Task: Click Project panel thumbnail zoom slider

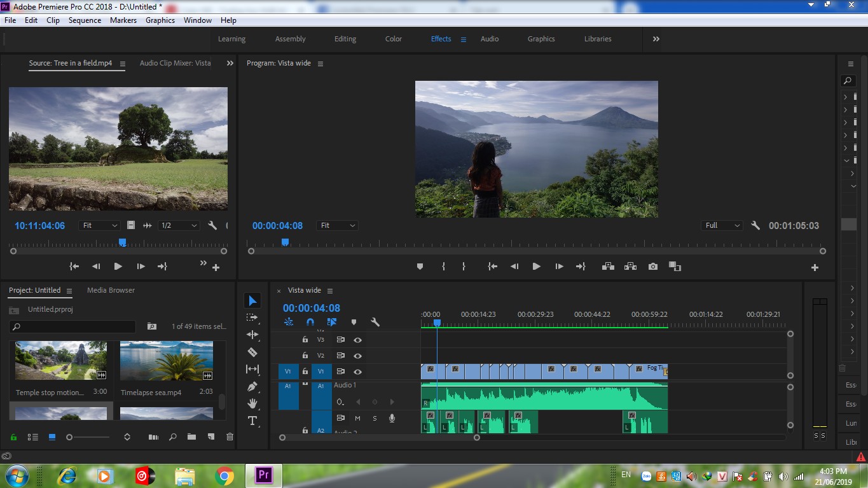Action: coord(88,437)
